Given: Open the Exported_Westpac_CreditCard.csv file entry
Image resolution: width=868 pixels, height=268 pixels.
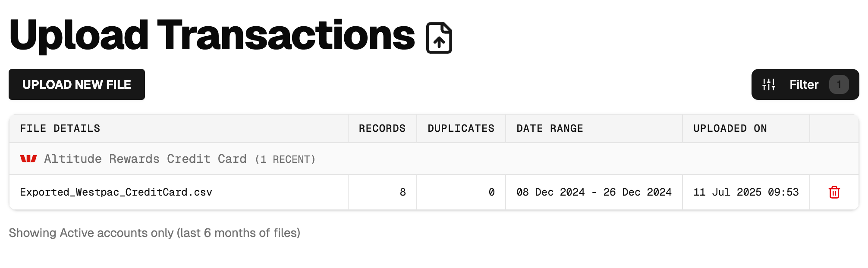Looking at the screenshot, I should [x=116, y=192].
